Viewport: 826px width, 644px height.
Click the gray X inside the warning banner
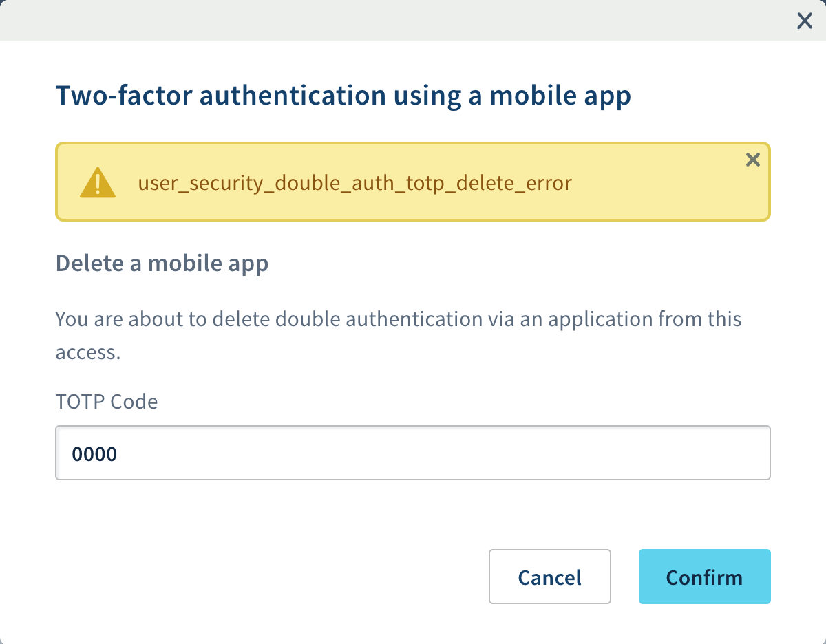coord(752,160)
